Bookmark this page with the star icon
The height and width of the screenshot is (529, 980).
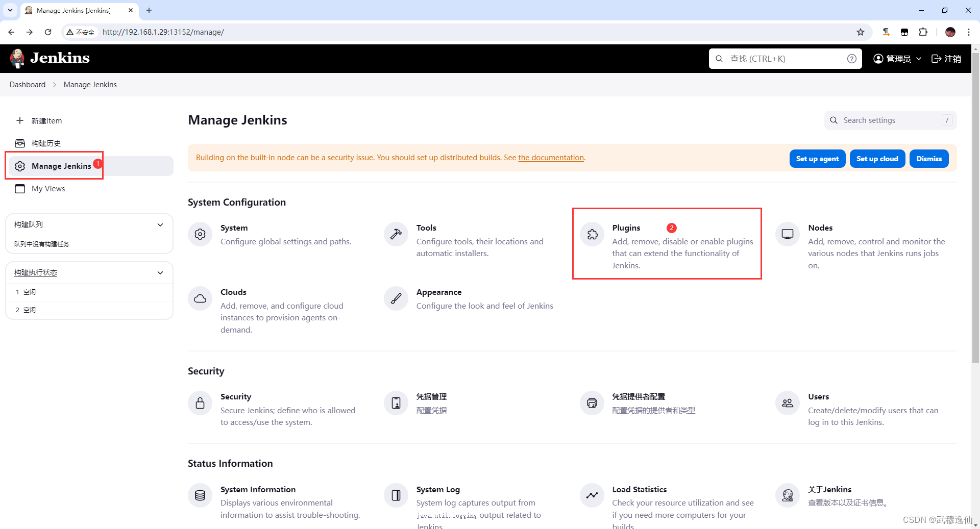[861, 32]
